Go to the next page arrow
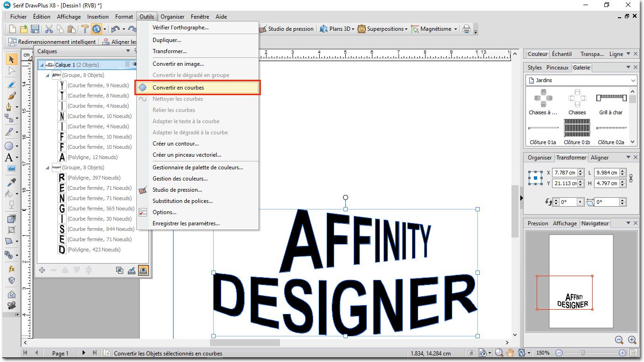Screen dimensions: 644x362 pyautogui.click(x=84, y=353)
